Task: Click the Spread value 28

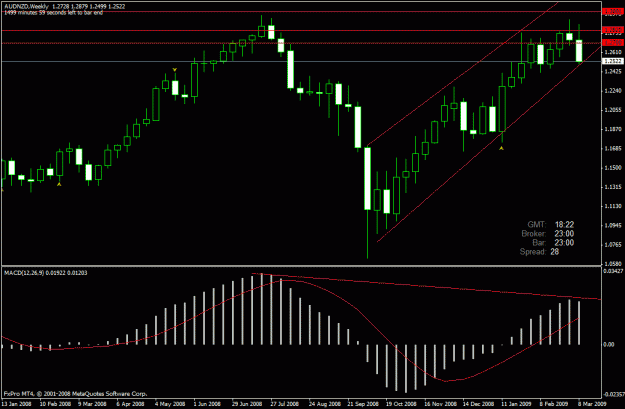Action: pos(555,252)
